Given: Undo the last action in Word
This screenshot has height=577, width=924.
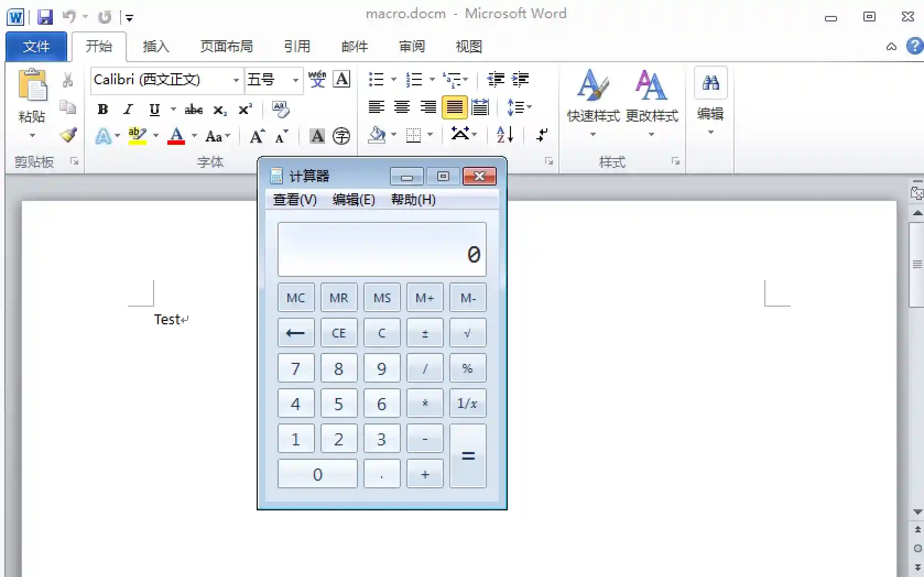Looking at the screenshot, I should pos(69,17).
